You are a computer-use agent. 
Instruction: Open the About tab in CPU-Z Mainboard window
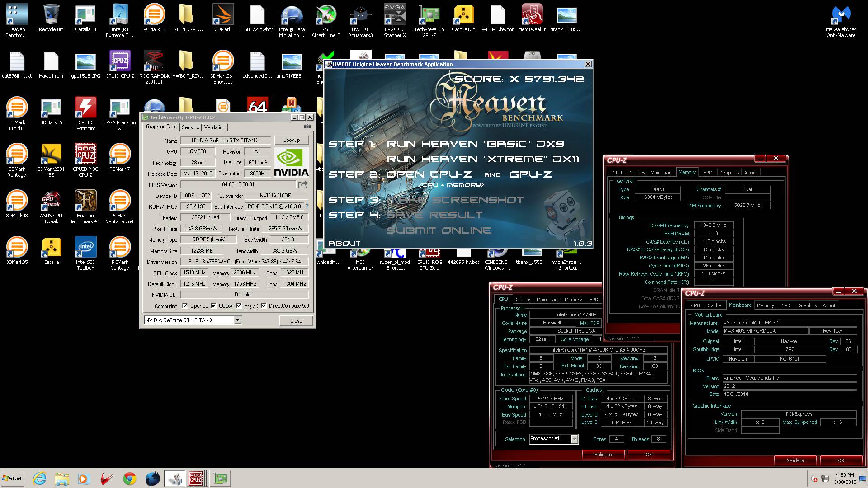coord(829,305)
